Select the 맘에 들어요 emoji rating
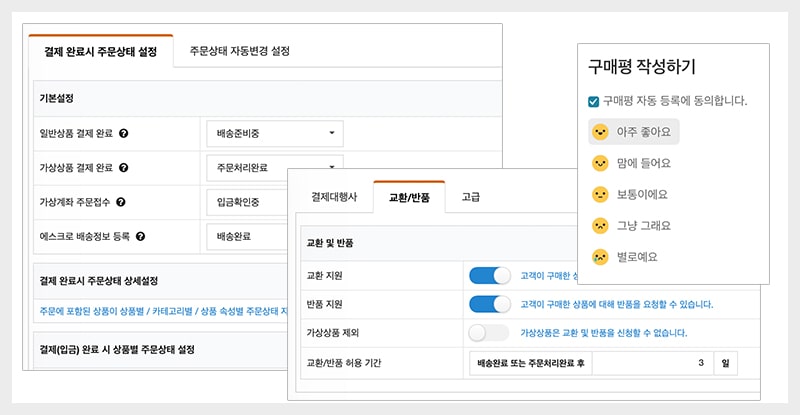This screenshot has width=800, height=415. pos(600,163)
